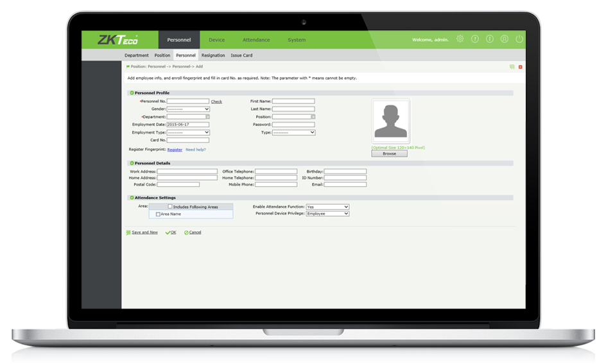The height and width of the screenshot is (364, 606).
Task: Go to the Resignation sub-tab
Action: pyautogui.click(x=213, y=56)
